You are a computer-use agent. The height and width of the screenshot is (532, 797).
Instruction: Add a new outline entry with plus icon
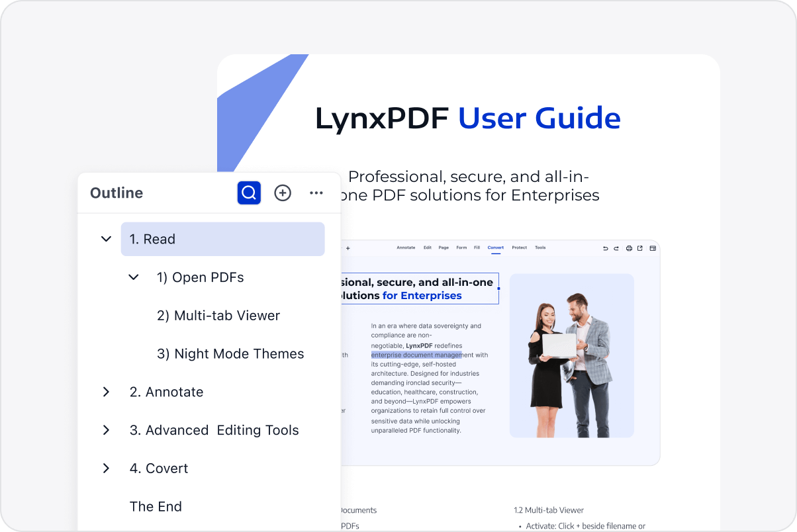283,193
